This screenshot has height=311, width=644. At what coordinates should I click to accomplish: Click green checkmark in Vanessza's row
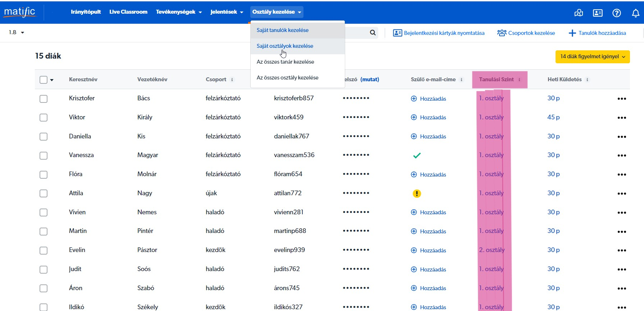(417, 156)
